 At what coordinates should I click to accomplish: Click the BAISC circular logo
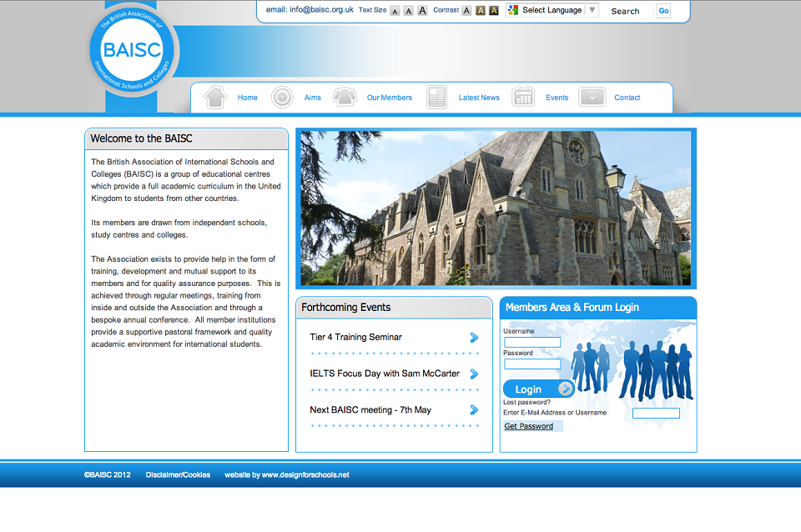133,50
